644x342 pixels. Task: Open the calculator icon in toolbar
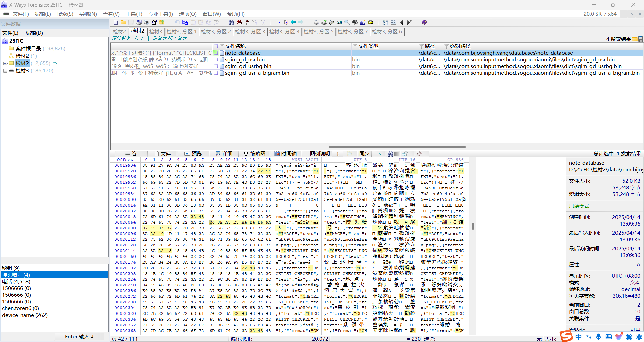339,22
